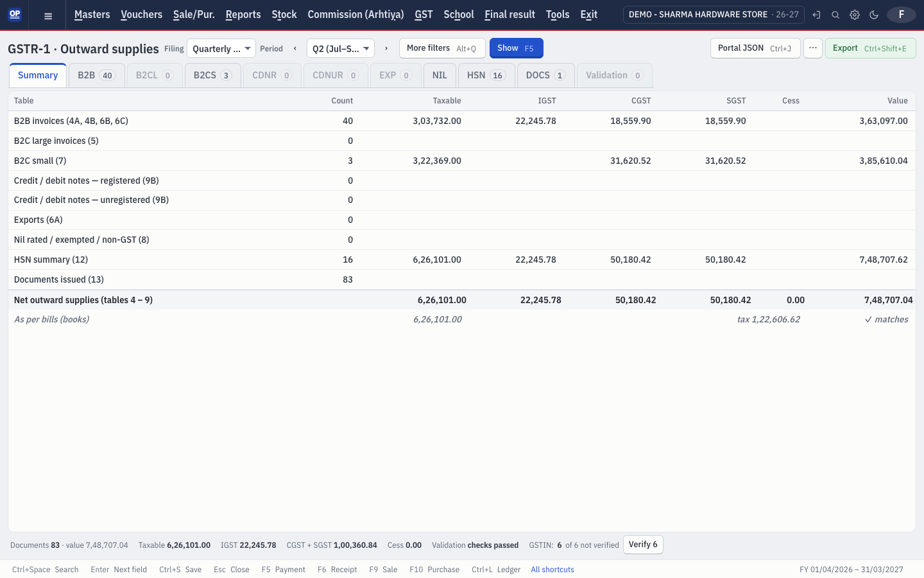Click the Exports (6A) row
The width and height of the screenshot is (924, 578).
[461, 220]
